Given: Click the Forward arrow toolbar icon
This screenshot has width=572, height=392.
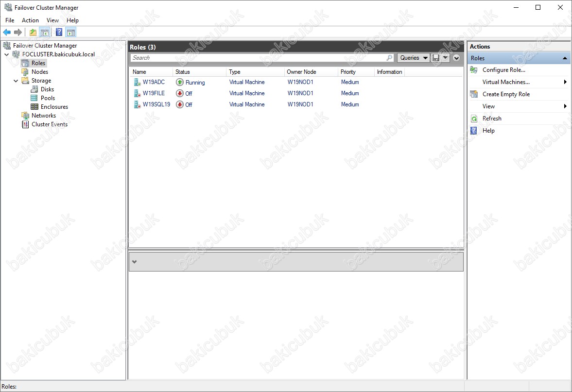Looking at the screenshot, I should pyautogui.click(x=17, y=33).
